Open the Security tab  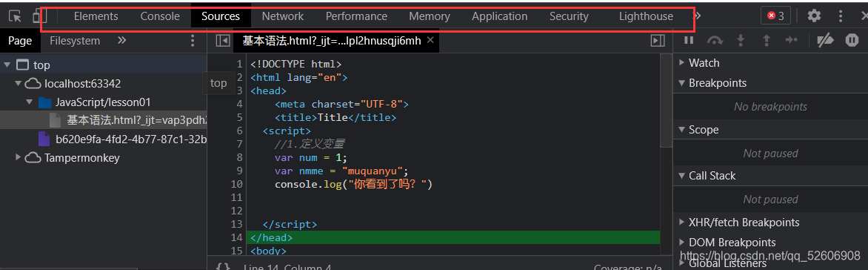click(569, 16)
